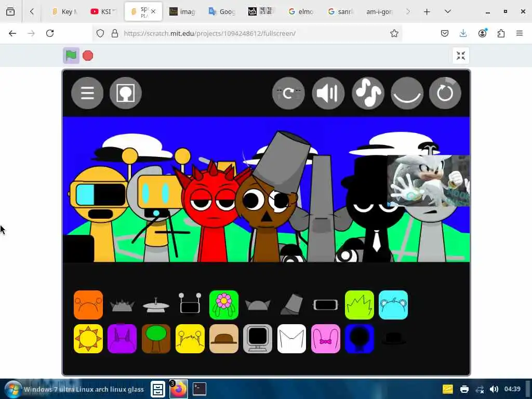The image size is (532, 399).
Task: Select the grey bucket hat character icon
Action: 292,304
